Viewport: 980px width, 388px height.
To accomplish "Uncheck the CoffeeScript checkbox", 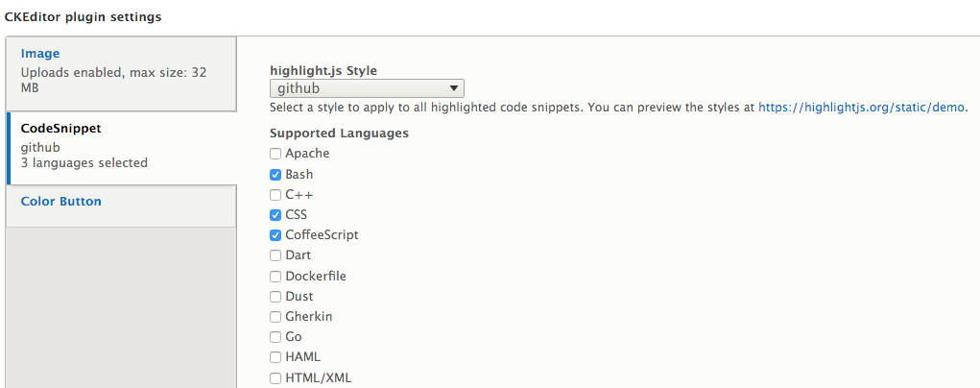I will [x=275, y=235].
